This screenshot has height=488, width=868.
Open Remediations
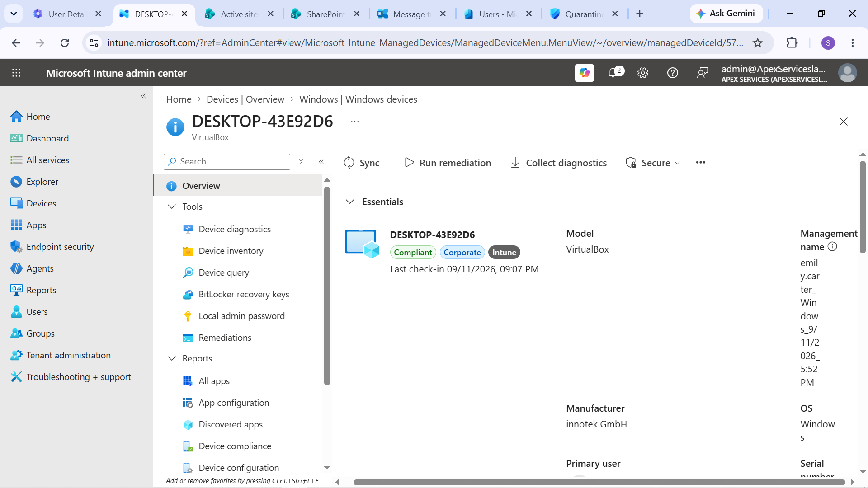(x=225, y=338)
